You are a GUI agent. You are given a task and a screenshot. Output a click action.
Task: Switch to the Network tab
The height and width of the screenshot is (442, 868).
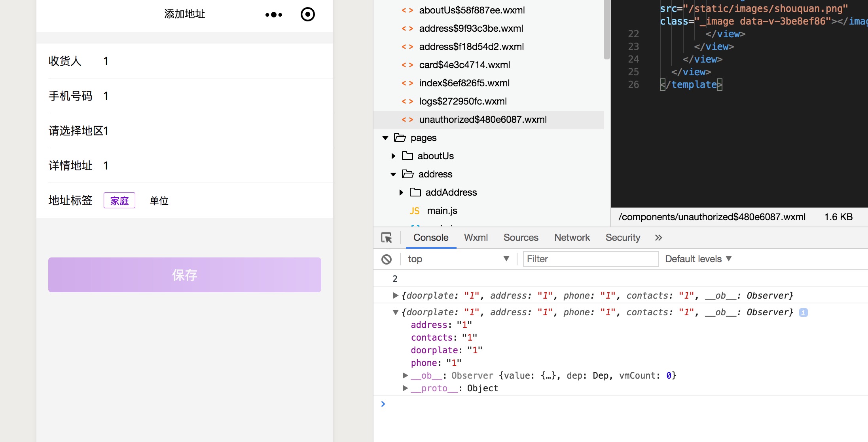[572, 237]
